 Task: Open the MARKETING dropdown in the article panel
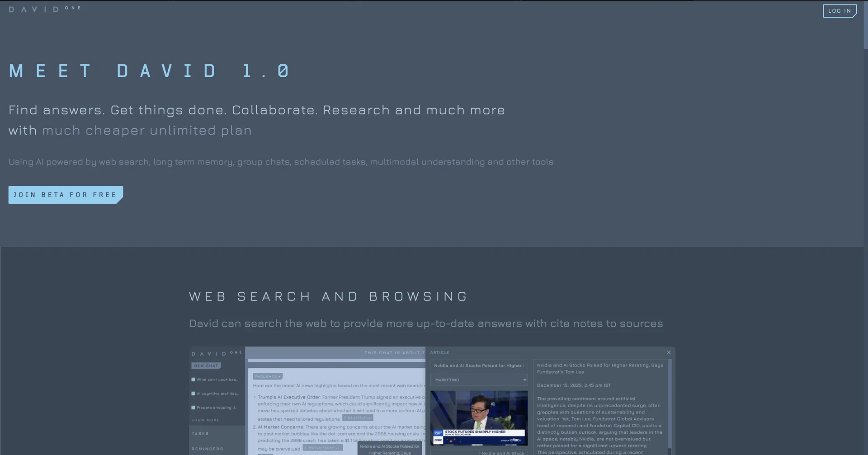tap(479, 380)
